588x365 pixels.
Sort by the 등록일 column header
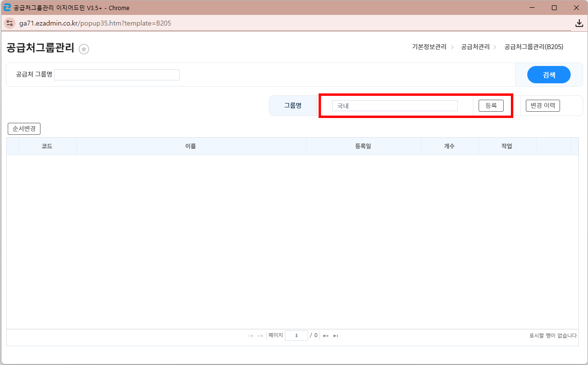[x=363, y=146]
